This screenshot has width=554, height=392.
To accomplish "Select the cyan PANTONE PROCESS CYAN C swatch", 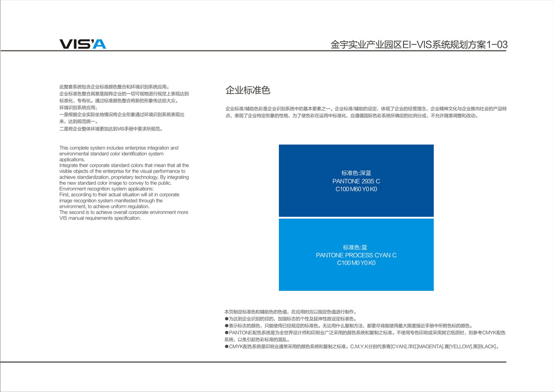I will point(356,254).
